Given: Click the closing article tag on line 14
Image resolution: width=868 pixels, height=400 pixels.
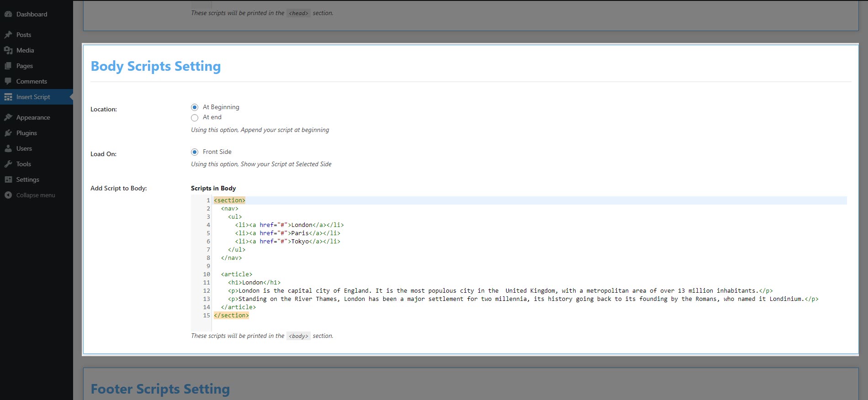Looking at the screenshot, I should click(x=238, y=307).
